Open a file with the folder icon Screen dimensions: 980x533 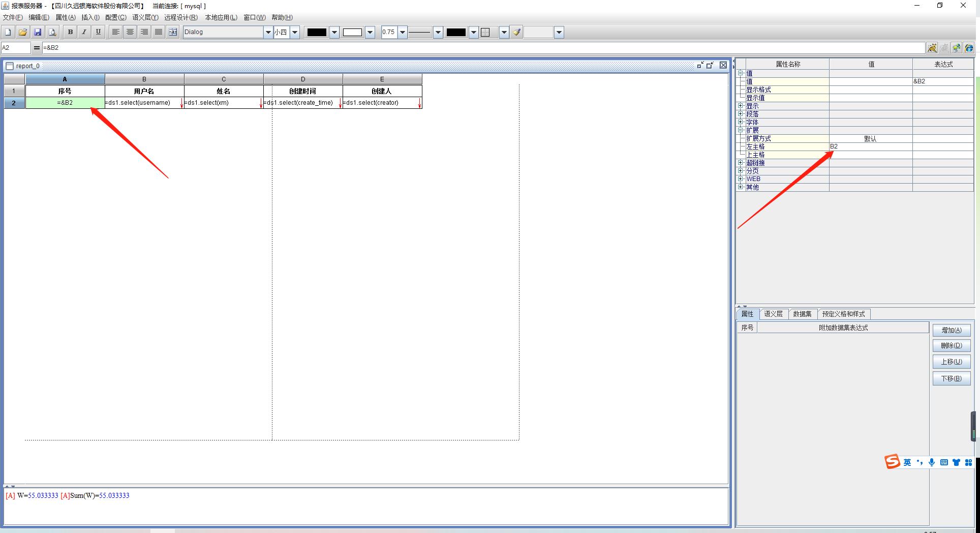(x=23, y=32)
